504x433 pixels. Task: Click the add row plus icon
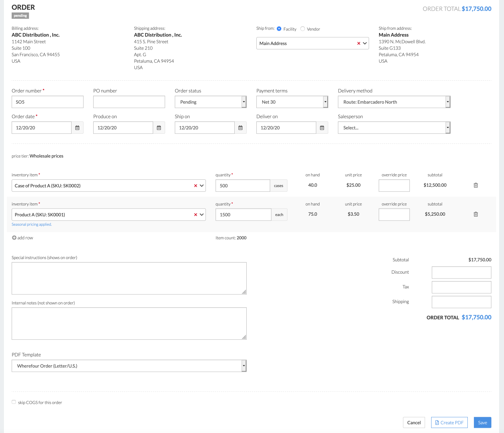click(14, 238)
